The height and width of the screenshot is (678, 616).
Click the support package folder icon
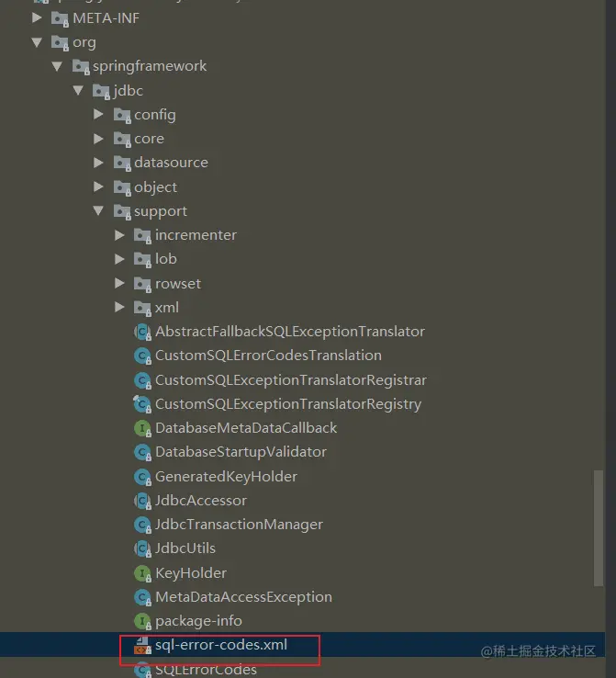[x=122, y=211]
